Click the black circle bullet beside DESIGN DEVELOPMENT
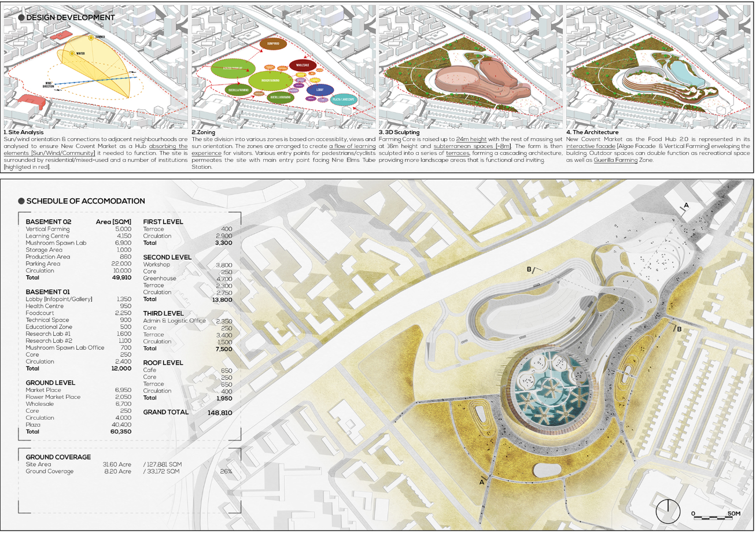Screen dimensions: 756x533 (23, 18)
